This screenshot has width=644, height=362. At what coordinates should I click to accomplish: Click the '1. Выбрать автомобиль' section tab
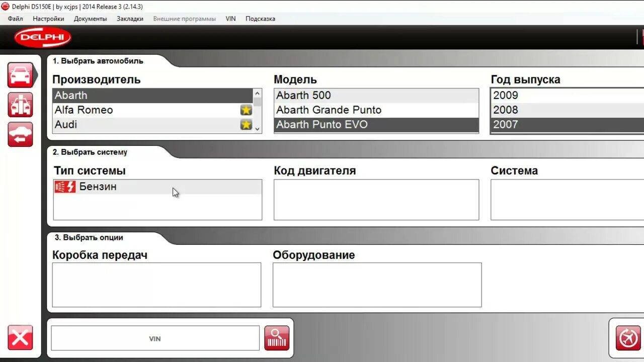(98, 61)
